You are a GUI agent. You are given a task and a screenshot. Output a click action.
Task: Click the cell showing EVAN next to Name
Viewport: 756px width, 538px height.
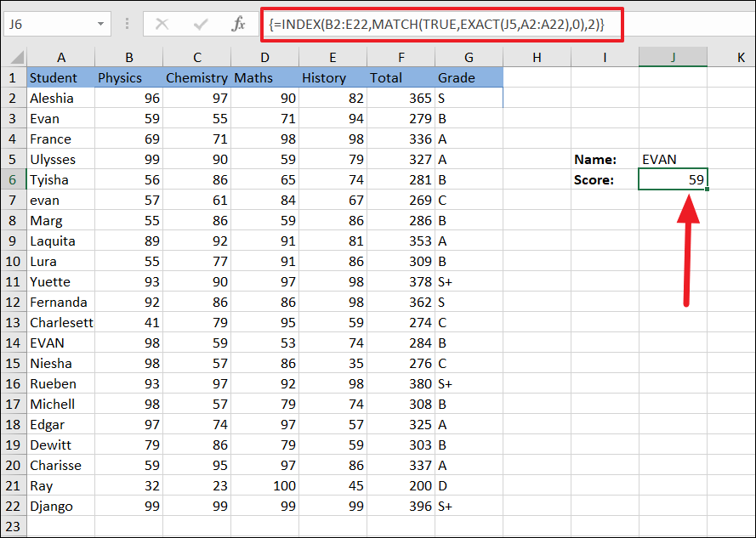click(x=673, y=159)
